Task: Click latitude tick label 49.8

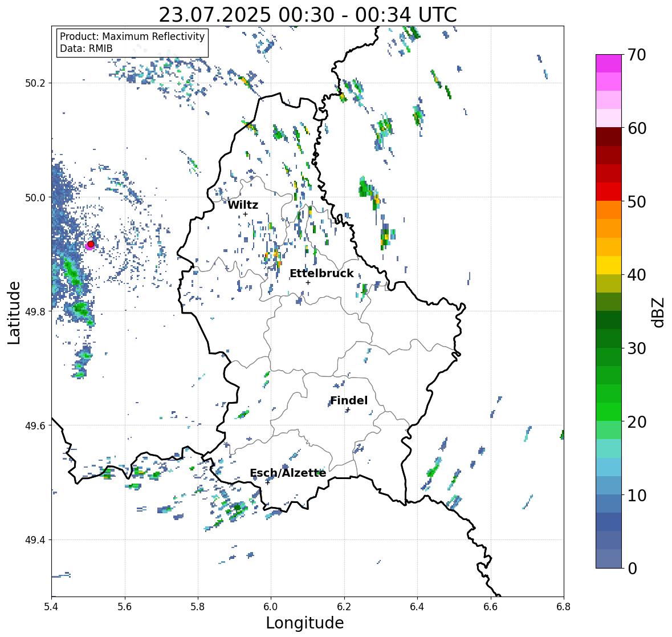Action: click(x=35, y=311)
